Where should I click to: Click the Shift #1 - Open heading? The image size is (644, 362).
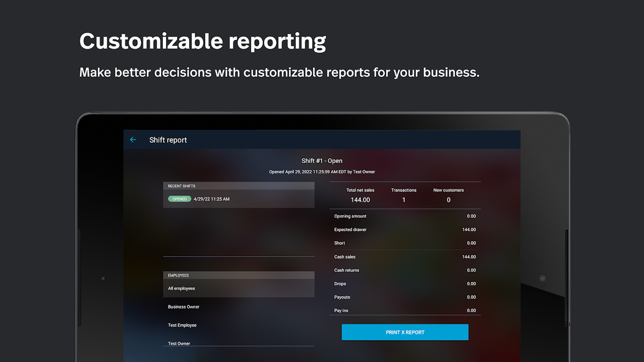point(322,161)
